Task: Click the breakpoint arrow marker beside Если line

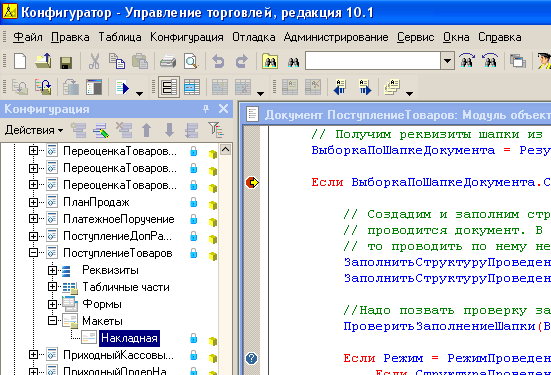Action: [252, 182]
